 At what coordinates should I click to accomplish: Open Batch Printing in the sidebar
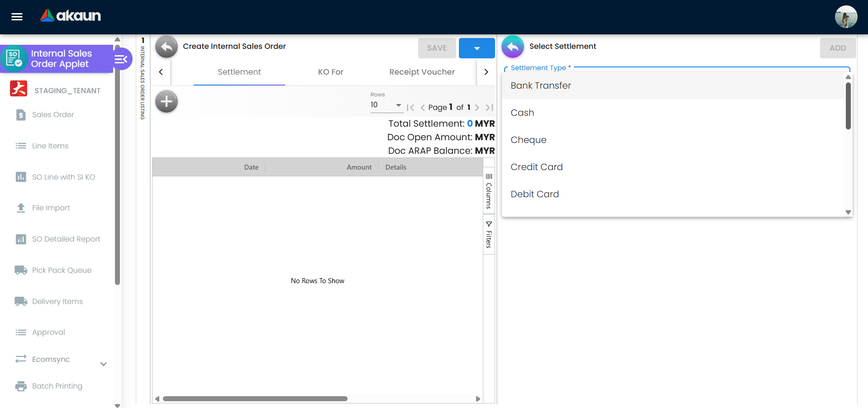(57, 386)
